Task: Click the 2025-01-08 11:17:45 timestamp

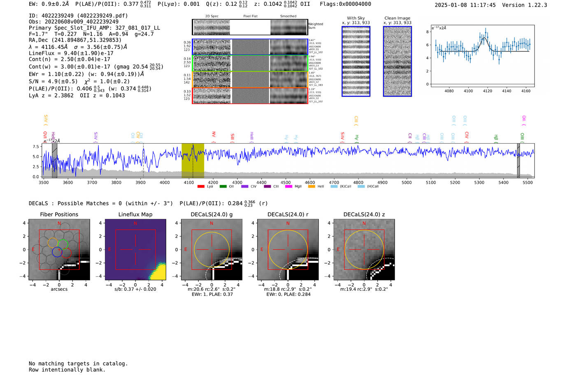Action: click(465, 5)
